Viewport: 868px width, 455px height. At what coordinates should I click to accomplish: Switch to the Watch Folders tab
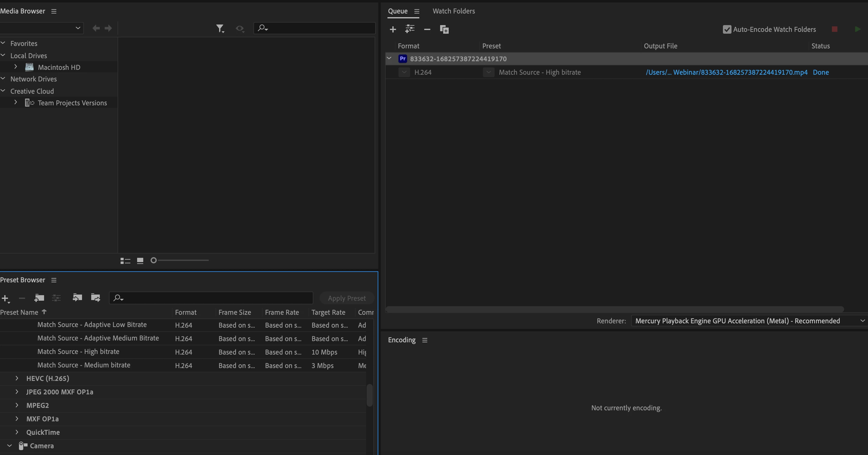[454, 11]
